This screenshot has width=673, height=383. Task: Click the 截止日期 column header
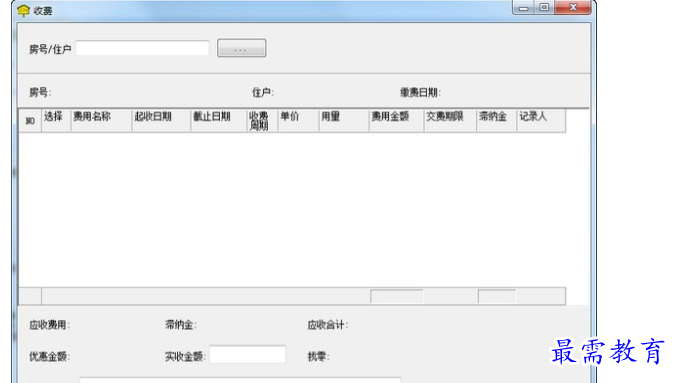[219, 121]
